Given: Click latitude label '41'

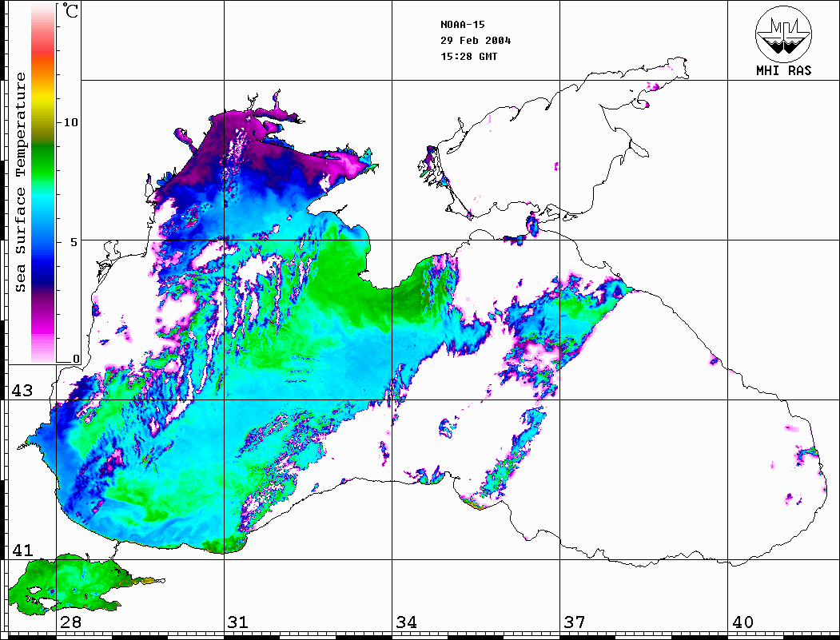Looking at the screenshot, I should 22,551.
